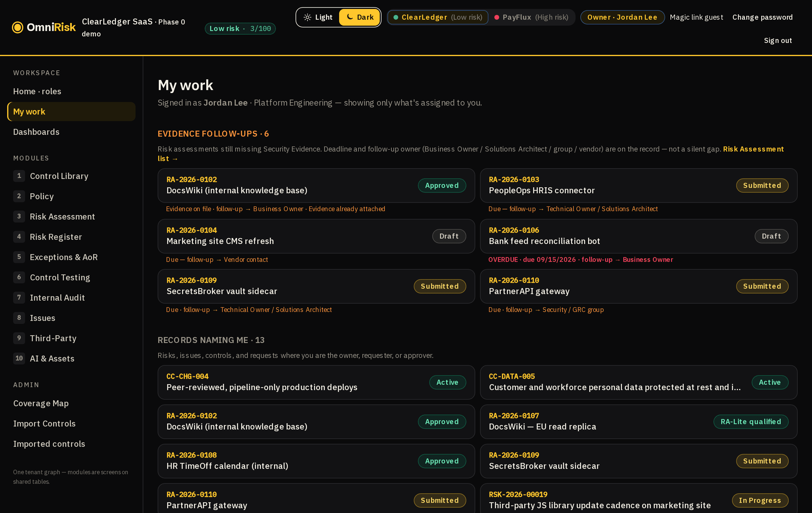This screenshot has height=513, width=812.
Task: Open the Control Testing module
Action: point(71,277)
